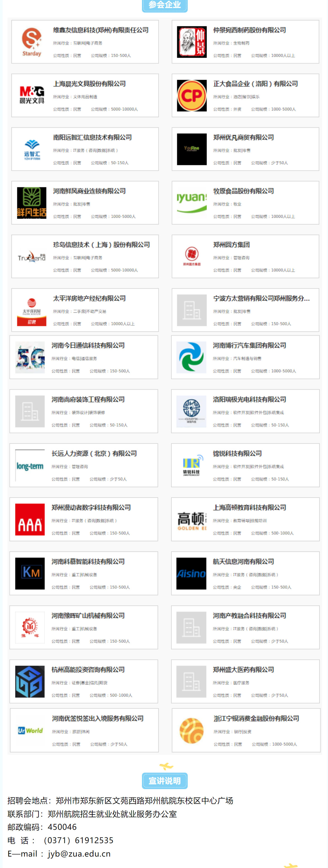Image resolution: width=328 pixels, height=868 pixels.
Task: Click the long-term logo
Action: 30,466
